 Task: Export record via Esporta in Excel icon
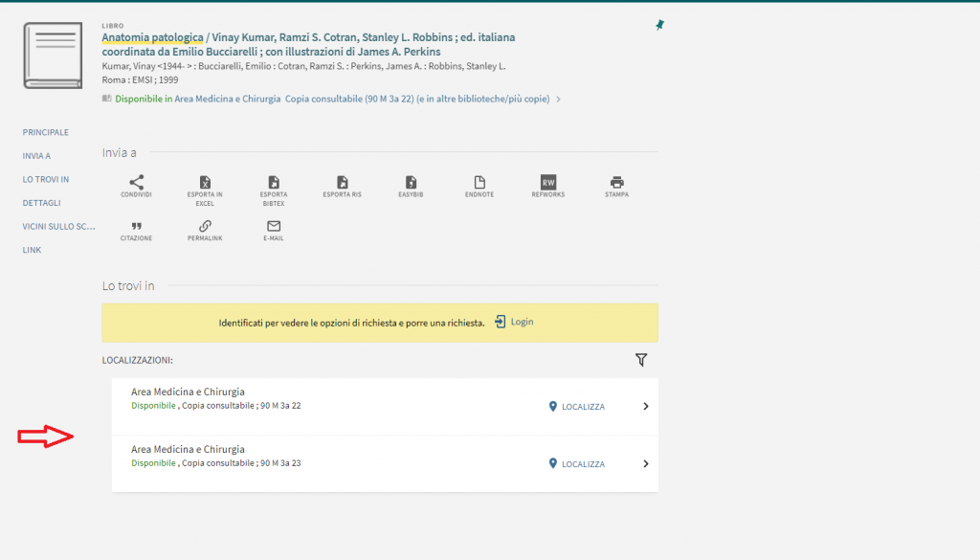coord(205,182)
